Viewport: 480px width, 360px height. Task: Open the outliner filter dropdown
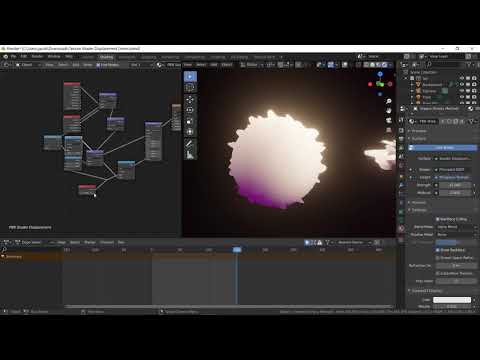point(470,65)
